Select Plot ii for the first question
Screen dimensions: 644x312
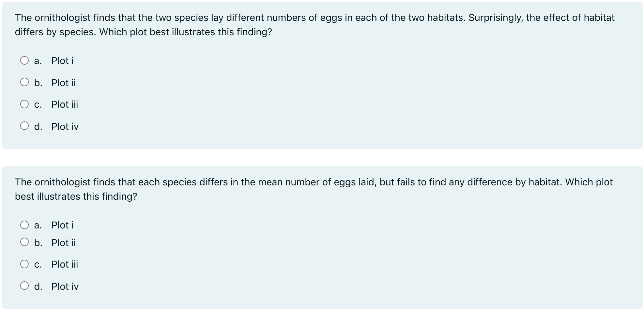pos(25,82)
